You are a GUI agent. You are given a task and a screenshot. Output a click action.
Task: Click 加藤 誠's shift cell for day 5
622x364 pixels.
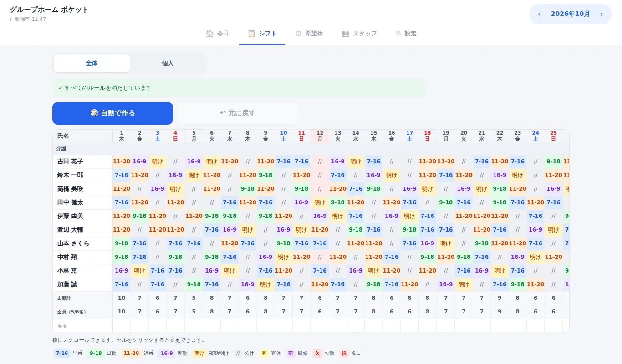point(194,284)
